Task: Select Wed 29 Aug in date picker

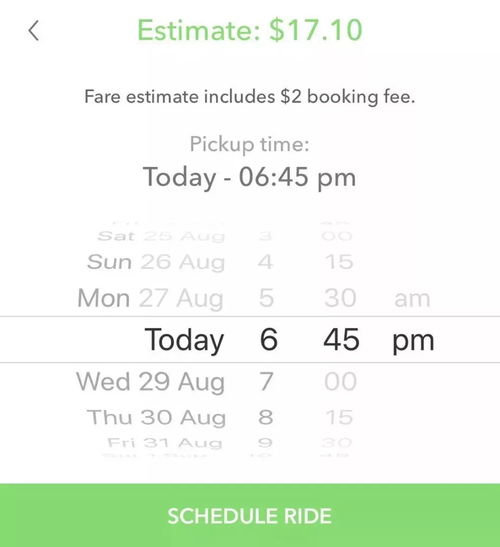Action: click(x=150, y=382)
